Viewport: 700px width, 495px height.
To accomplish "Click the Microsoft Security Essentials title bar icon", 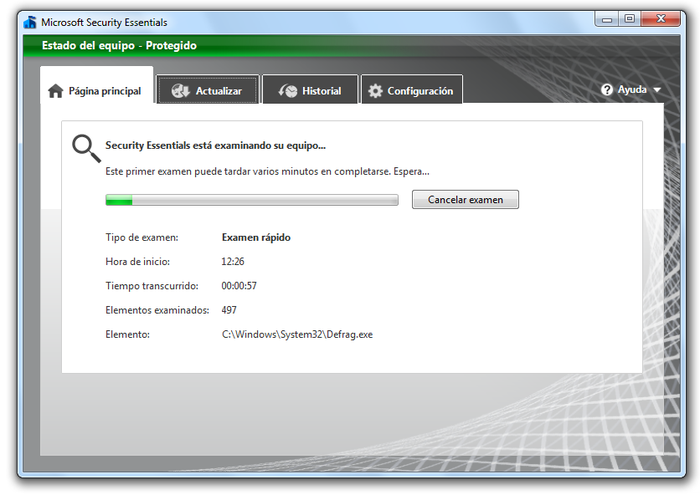I will click(30, 22).
